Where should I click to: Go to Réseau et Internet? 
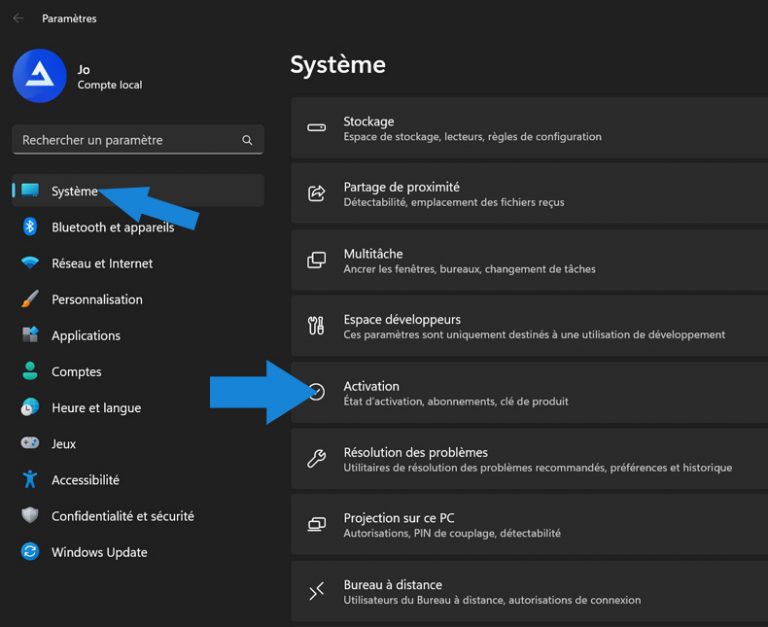[x=102, y=264]
